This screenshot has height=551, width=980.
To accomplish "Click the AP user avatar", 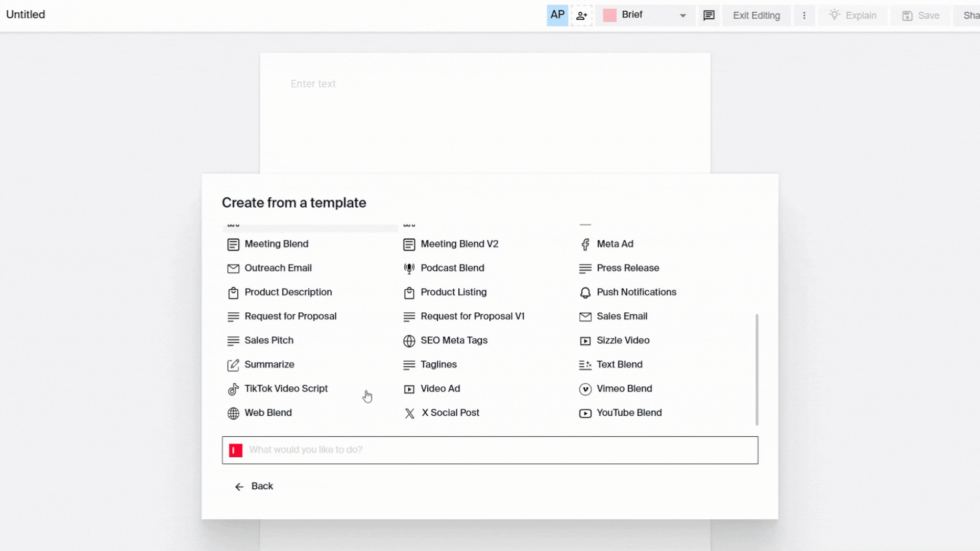I will point(557,15).
